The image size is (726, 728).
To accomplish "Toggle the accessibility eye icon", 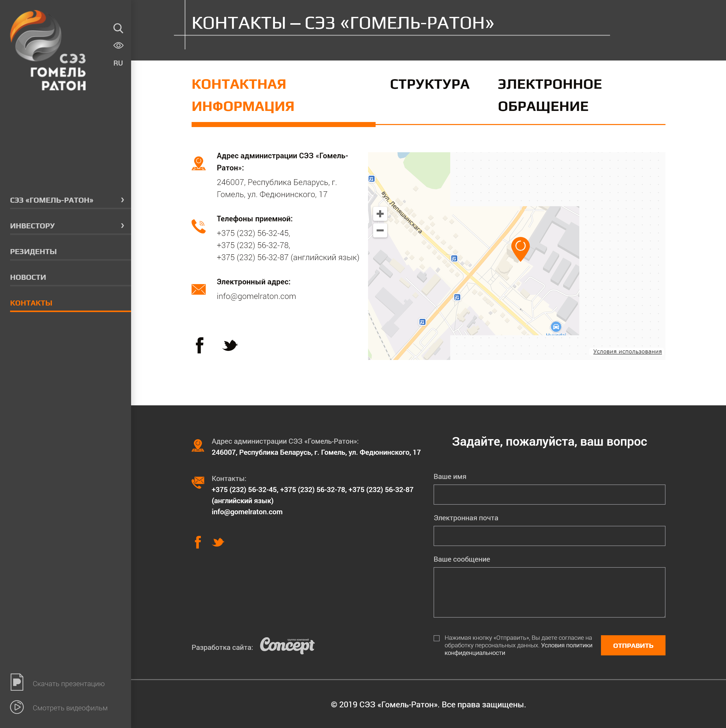I will coord(118,45).
